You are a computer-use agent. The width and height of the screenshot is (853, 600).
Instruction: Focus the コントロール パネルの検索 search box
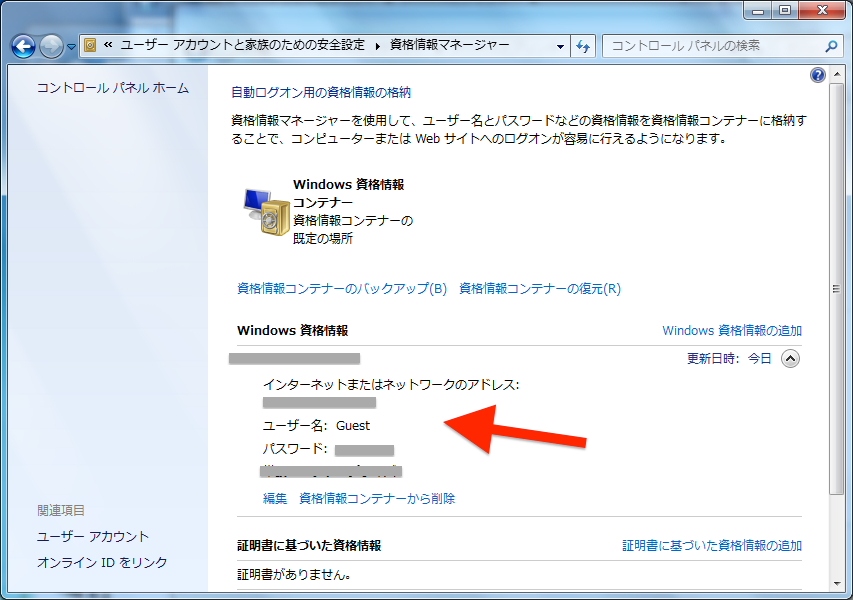point(714,46)
